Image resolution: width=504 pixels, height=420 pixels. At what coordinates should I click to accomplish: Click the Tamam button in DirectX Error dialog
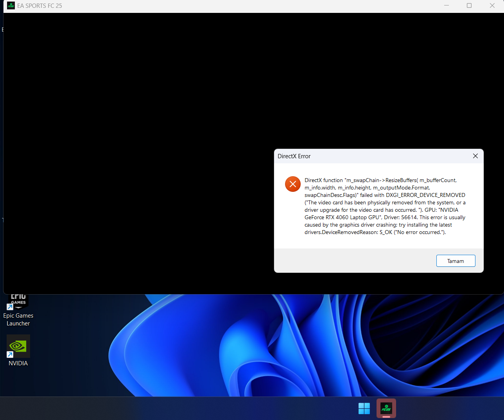point(456,261)
